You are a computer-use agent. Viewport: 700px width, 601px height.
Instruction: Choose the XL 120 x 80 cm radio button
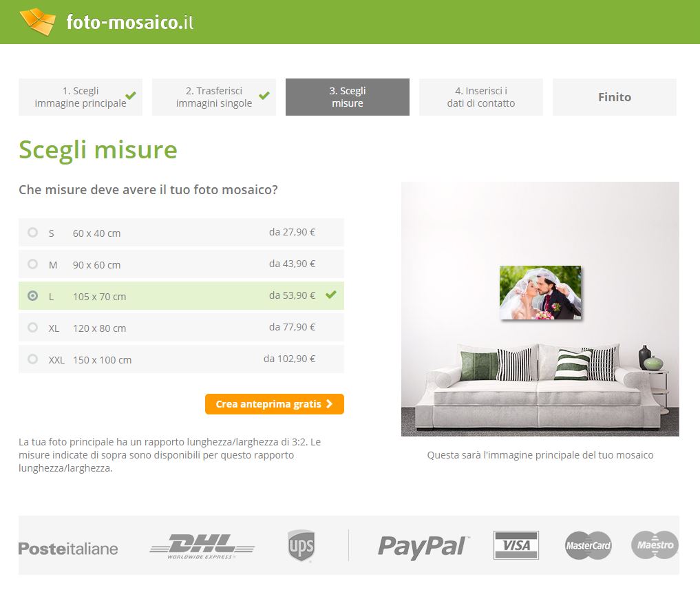pyautogui.click(x=32, y=327)
